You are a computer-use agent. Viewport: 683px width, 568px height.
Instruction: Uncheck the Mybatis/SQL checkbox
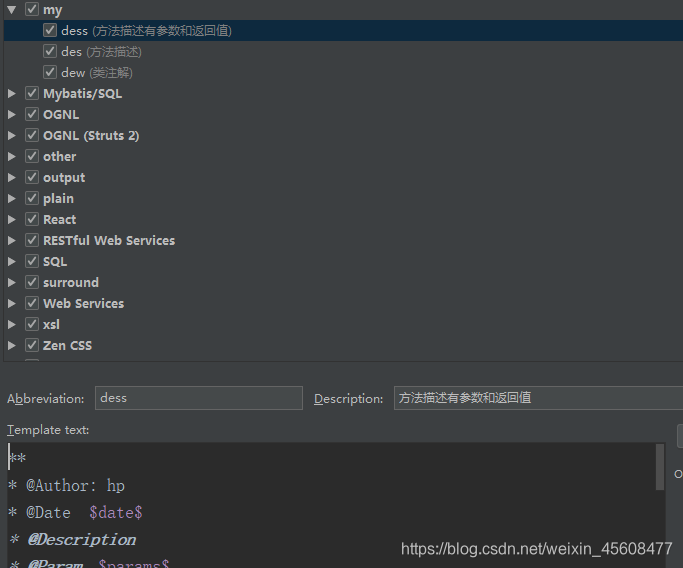[32, 93]
